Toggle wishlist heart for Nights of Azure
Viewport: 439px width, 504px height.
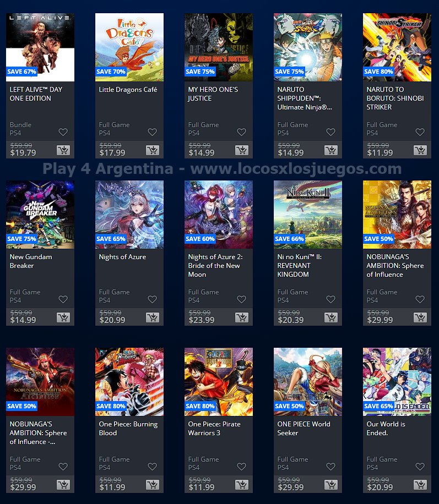152,299
